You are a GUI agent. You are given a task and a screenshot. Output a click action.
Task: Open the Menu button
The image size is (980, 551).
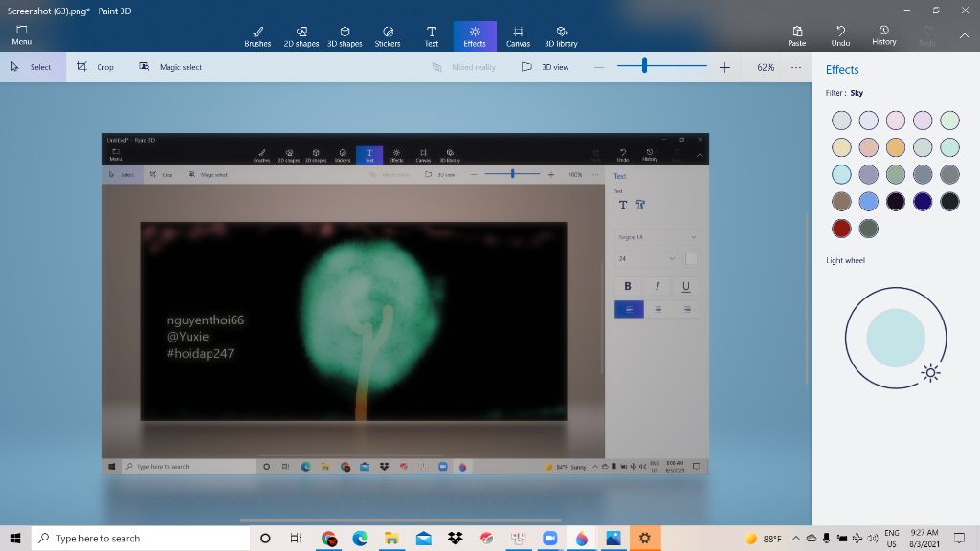click(x=21, y=35)
